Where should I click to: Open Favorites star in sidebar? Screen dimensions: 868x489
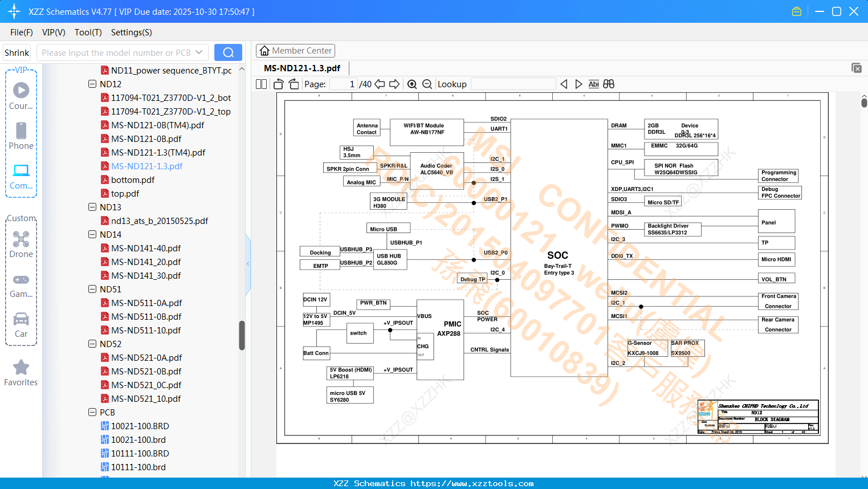point(21,368)
